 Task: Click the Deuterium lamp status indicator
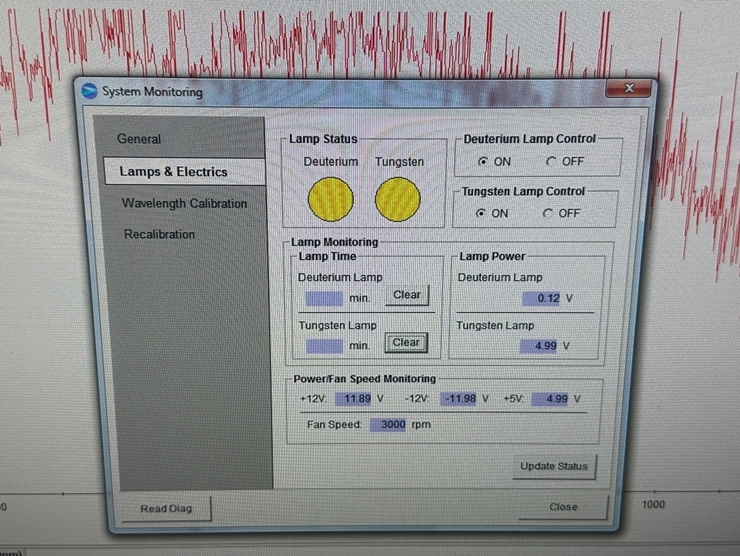pyautogui.click(x=330, y=199)
